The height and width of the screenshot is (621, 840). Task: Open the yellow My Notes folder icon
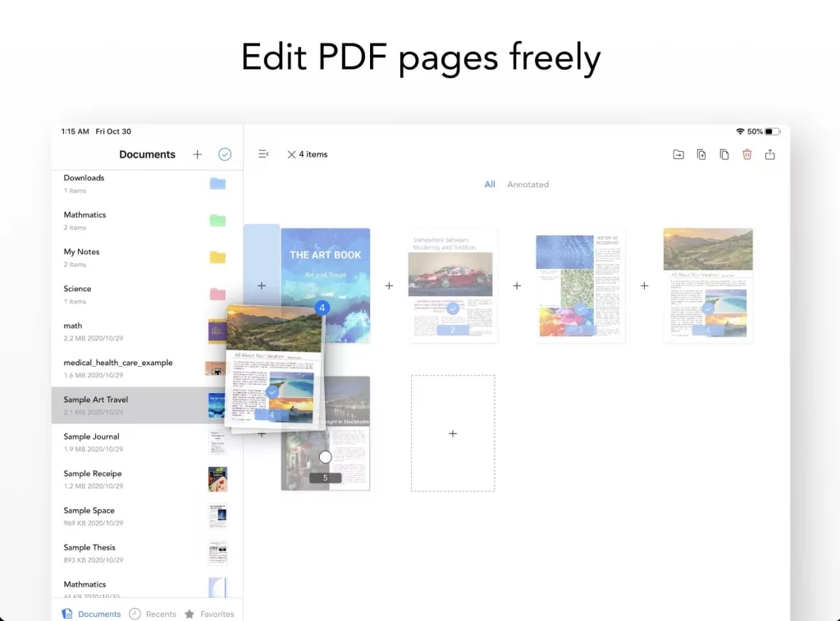tap(217, 258)
